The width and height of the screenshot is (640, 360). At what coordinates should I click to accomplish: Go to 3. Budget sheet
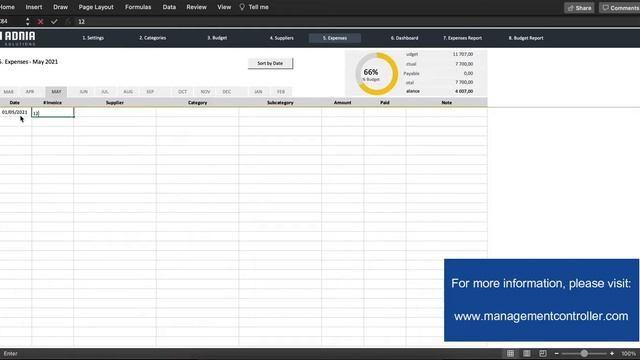(x=217, y=38)
